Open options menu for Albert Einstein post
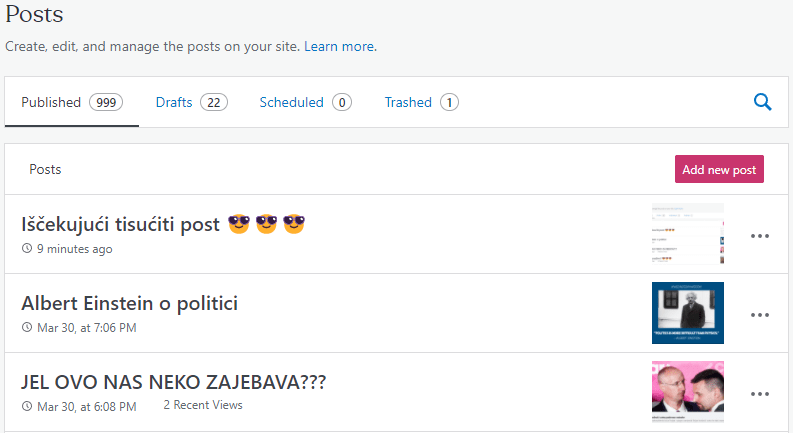 tap(760, 315)
